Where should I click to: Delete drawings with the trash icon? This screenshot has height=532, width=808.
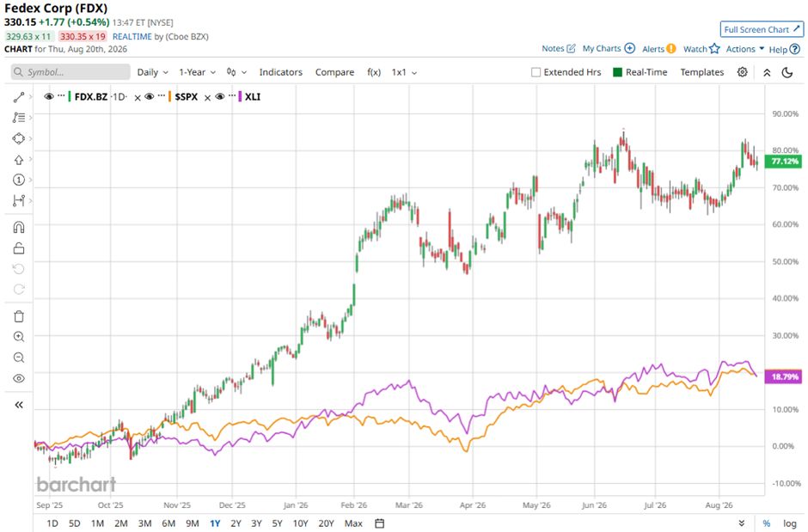click(19, 316)
